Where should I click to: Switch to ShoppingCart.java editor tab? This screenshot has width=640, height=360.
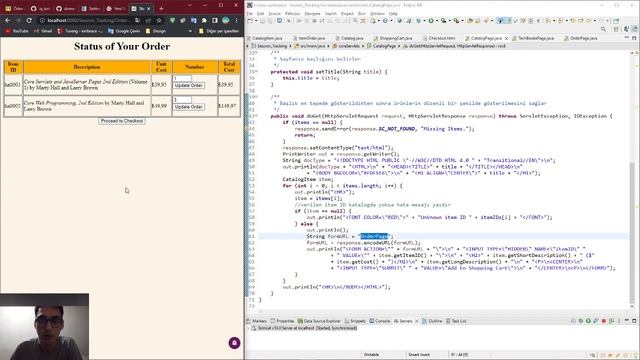(x=393, y=38)
